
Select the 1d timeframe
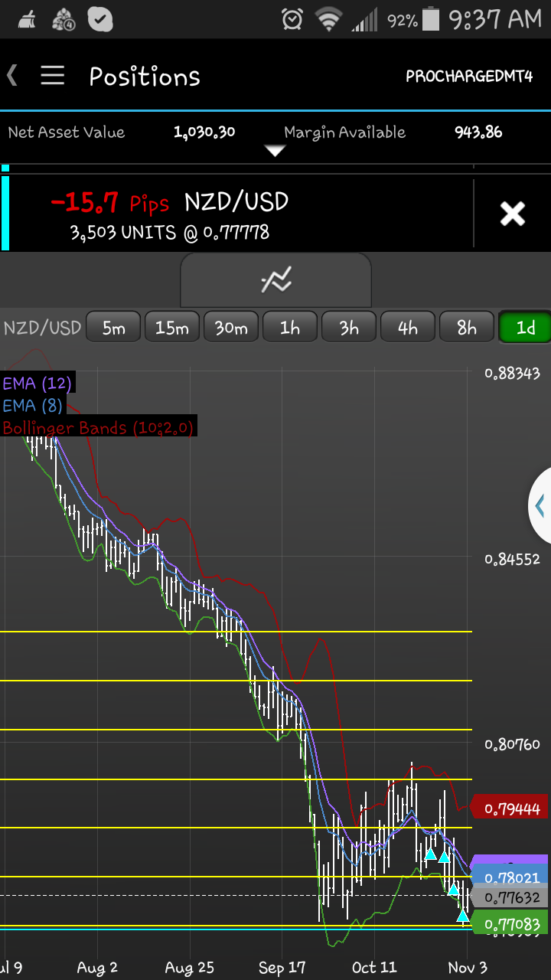tap(525, 328)
